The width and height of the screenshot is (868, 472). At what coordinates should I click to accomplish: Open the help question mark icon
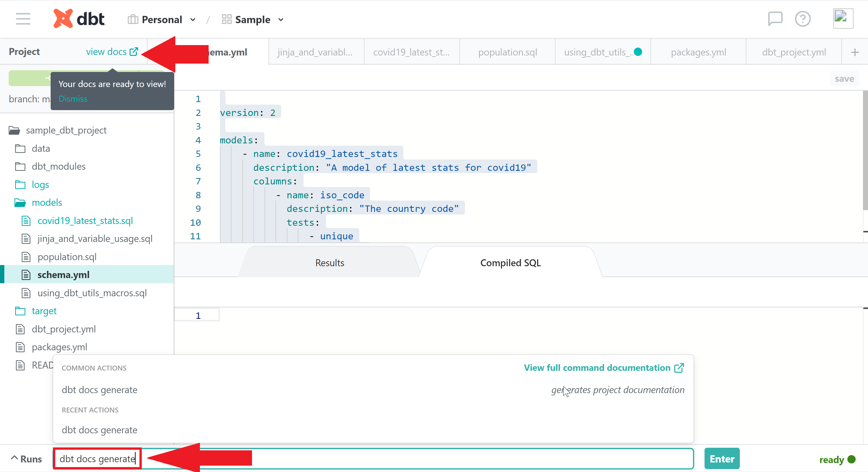(x=803, y=19)
